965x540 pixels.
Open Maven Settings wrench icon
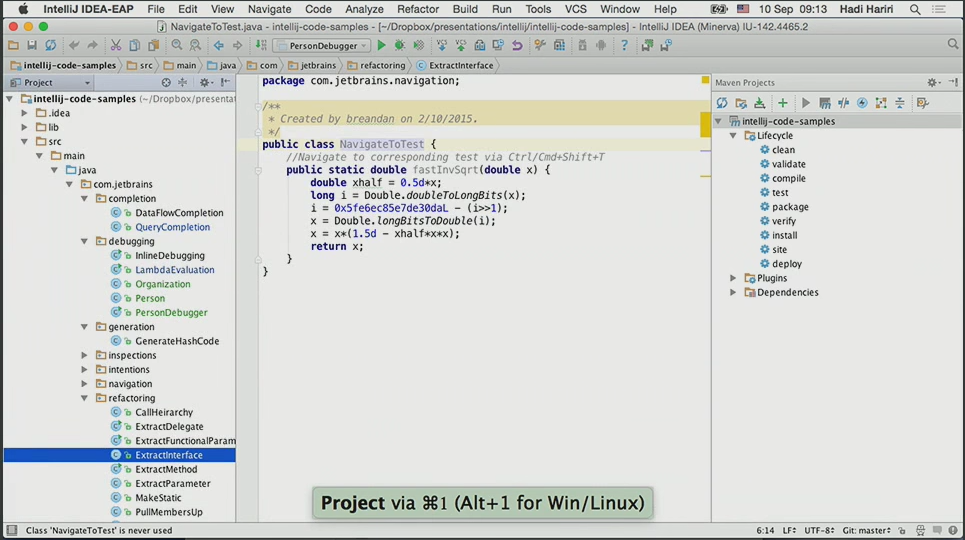(922, 103)
